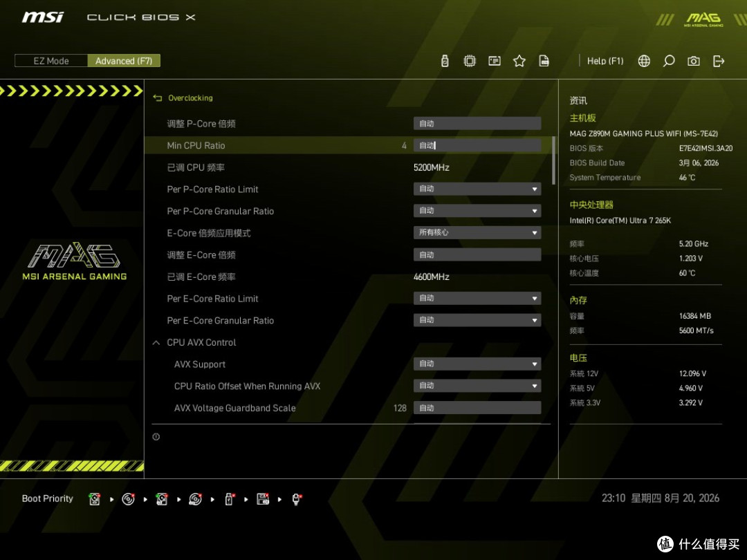Click the 资讯 panel heading
This screenshot has width=747, height=560.
pos(578,100)
